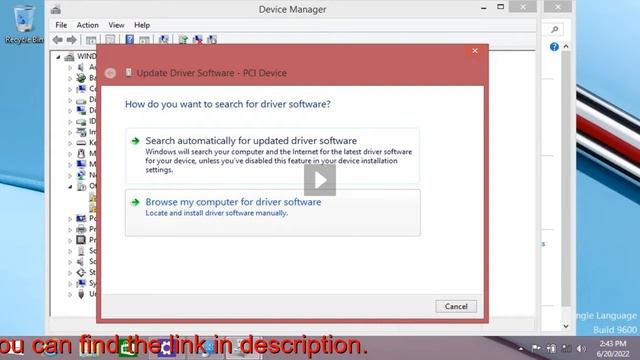Open the View menu in Device Manager
Viewport: 640px width, 360px height.
116,25
